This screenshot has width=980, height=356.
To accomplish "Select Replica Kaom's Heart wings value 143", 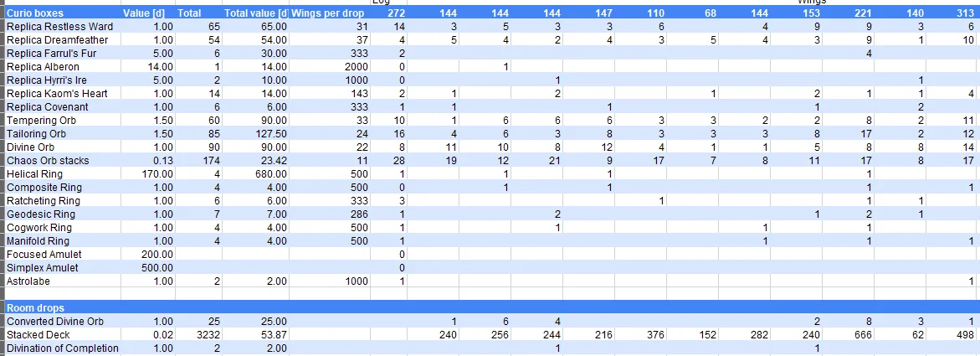I will (x=359, y=94).
